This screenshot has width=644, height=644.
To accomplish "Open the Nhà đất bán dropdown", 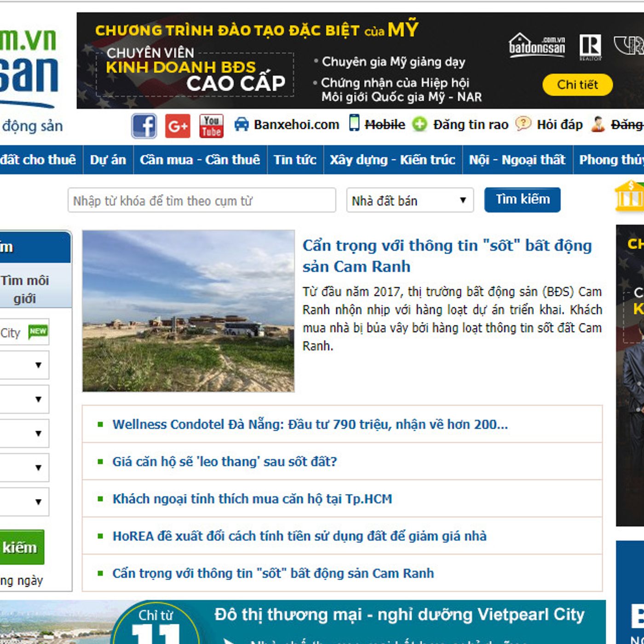I will click(x=410, y=200).
